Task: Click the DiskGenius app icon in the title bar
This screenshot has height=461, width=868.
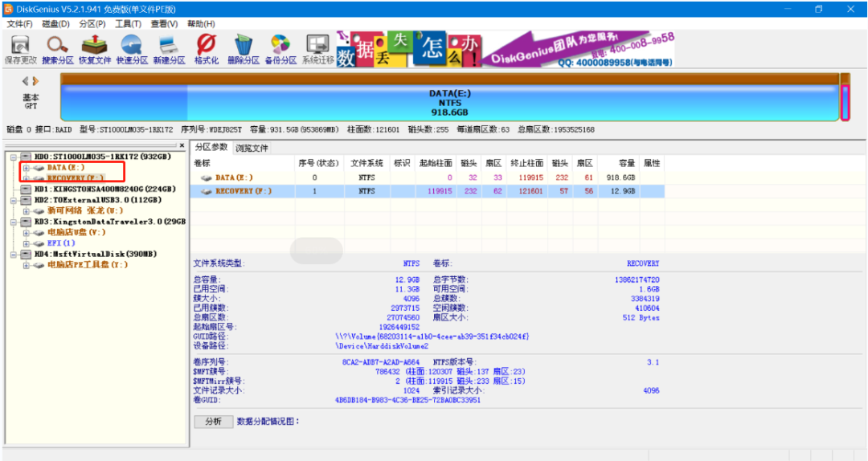Action: 8,9
